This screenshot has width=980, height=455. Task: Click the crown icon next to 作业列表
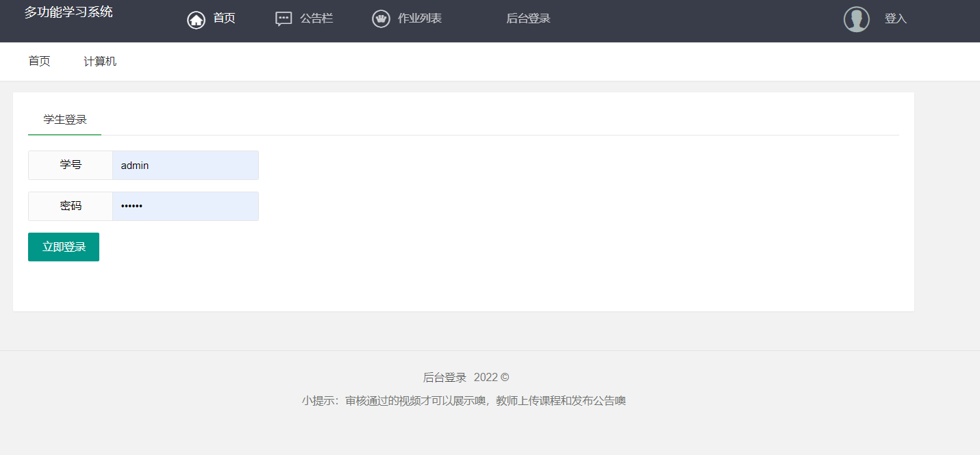(381, 19)
